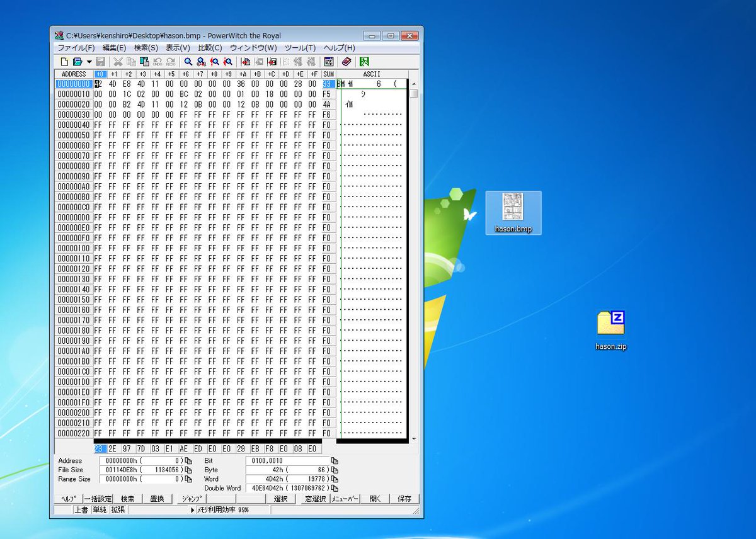The image size is (756, 539).
Task: Click the SUM column header
Action: 328,74
